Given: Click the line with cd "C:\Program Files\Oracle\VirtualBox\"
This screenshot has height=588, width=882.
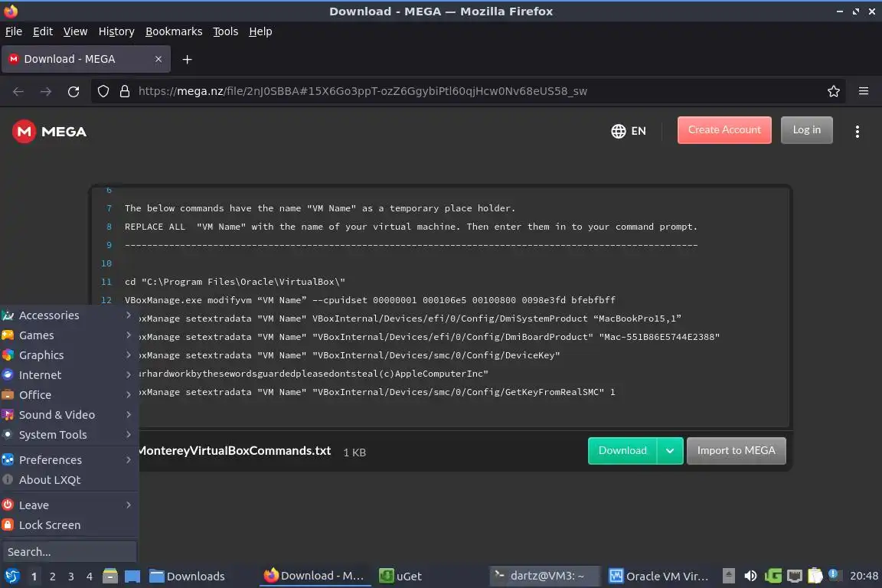Looking at the screenshot, I should pos(234,281).
